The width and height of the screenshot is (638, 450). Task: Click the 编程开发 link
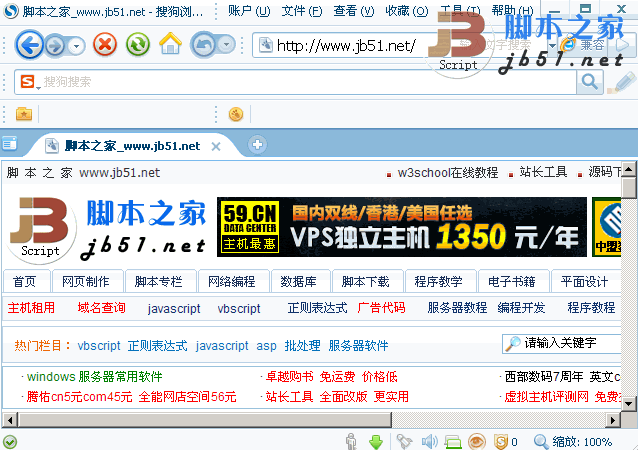point(521,308)
